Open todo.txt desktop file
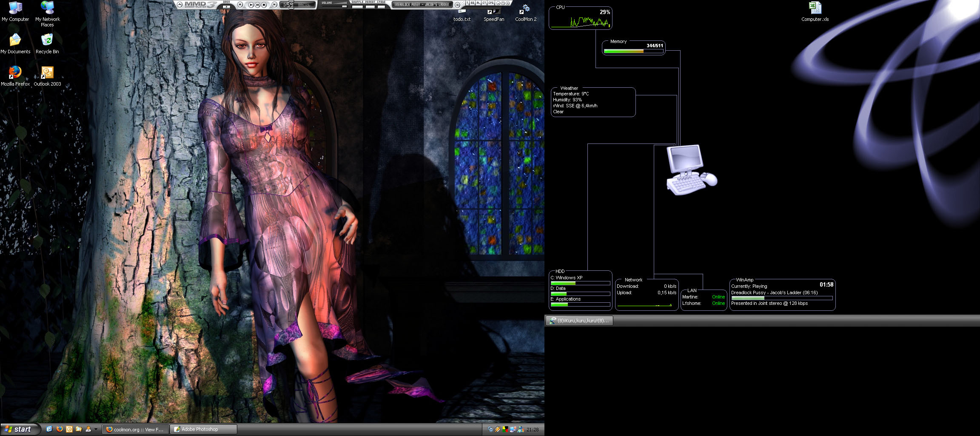Image resolution: width=980 pixels, height=436 pixels. pyautogui.click(x=462, y=15)
